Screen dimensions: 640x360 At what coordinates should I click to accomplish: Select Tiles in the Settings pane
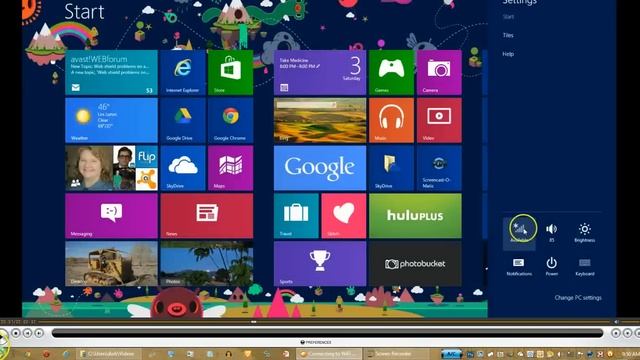[508, 36]
